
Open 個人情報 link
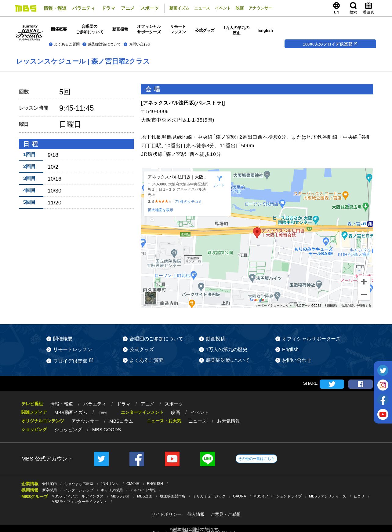[196, 515]
